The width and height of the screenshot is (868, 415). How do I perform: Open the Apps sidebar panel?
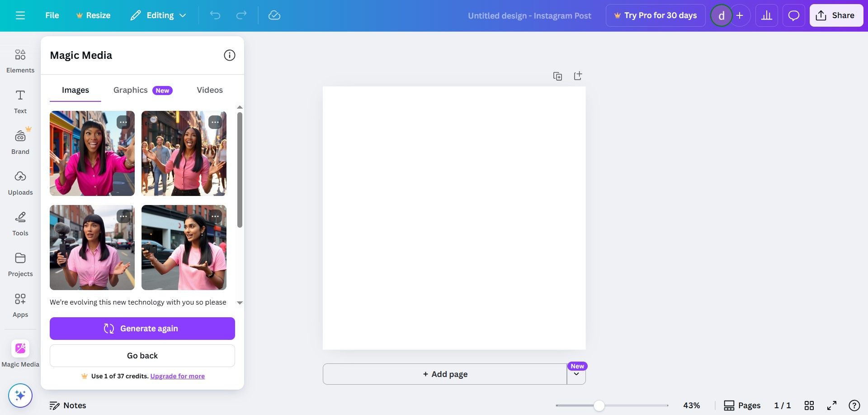tap(20, 305)
